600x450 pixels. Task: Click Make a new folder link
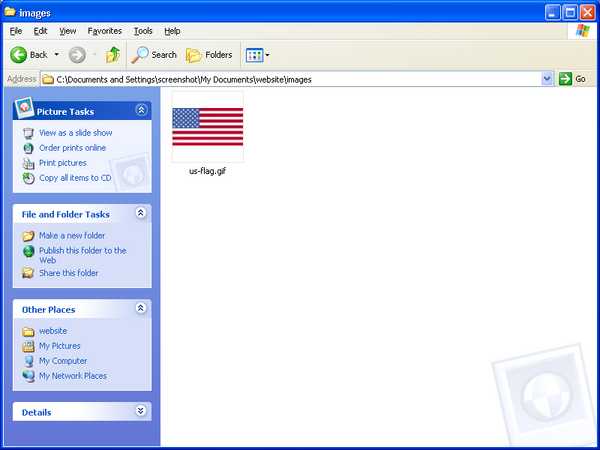(x=72, y=235)
